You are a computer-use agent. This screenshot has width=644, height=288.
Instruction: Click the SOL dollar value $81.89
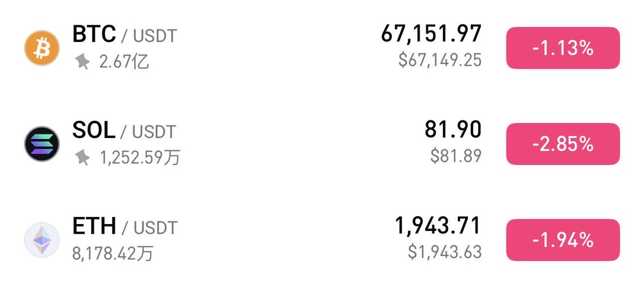click(x=456, y=156)
